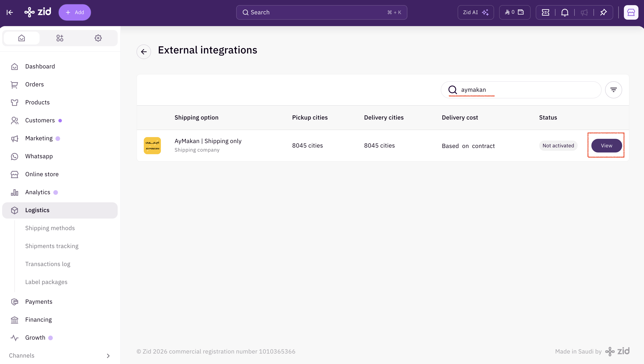Click the pin icon in header
The height and width of the screenshot is (364, 644).
603,12
